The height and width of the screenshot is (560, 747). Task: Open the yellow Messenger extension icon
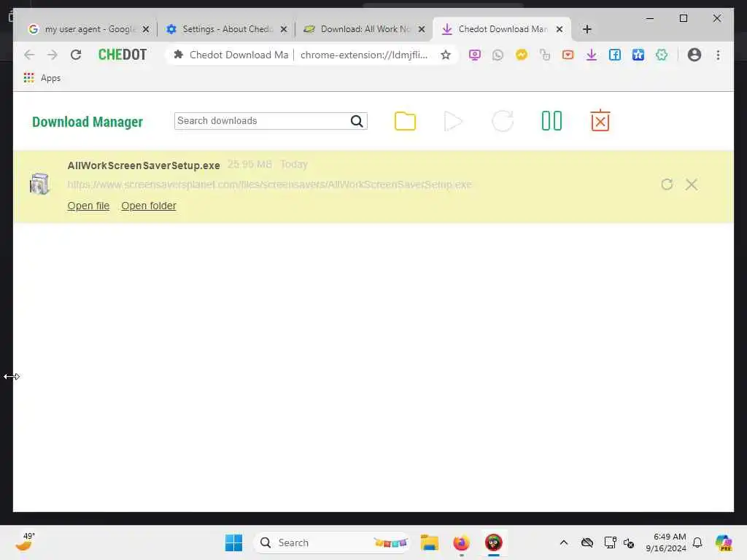pos(521,55)
